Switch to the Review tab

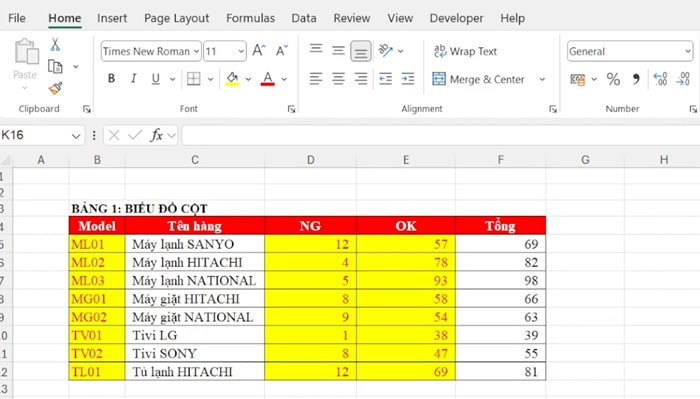pyautogui.click(x=352, y=18)
